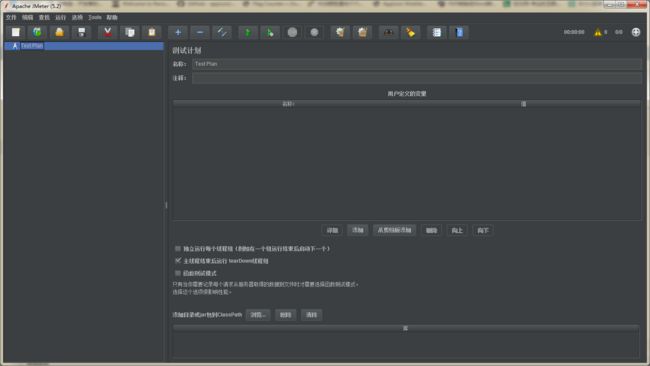Image resolution: width=650 pixels, height=366 pixels.
Task: Click the 浏览... button for ClassPath
Action: pos(258,315)
